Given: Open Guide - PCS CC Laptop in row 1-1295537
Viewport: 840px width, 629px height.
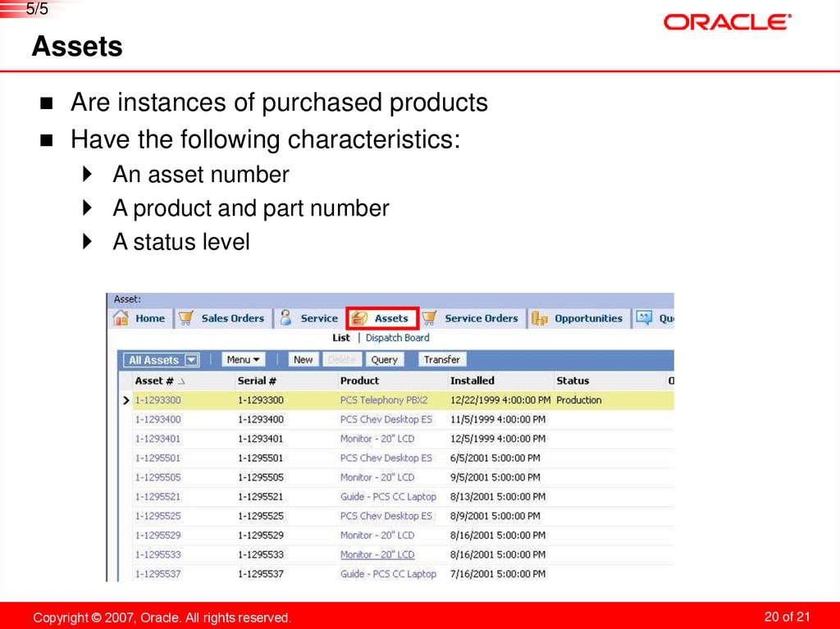Looking at the screenshot, I should click(388, 574).
